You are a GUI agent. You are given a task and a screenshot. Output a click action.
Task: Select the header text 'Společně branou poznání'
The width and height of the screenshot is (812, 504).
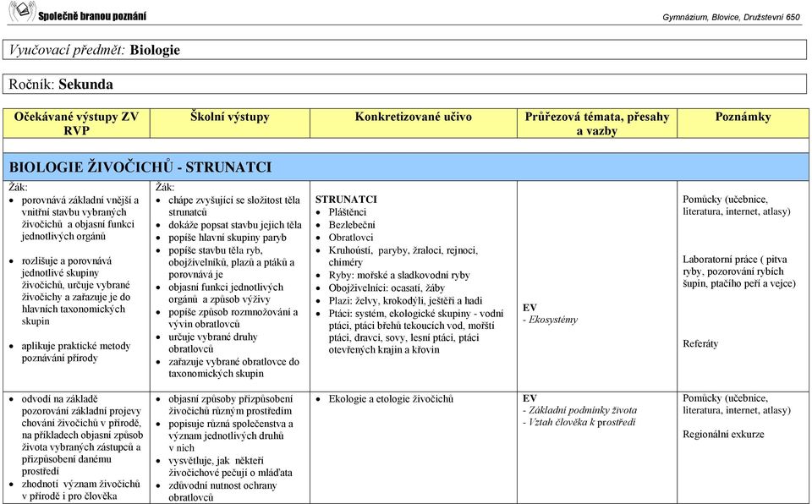tap(92, 16)
